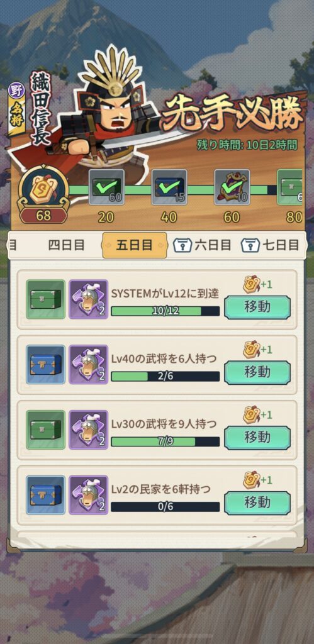Open the claimed reward at milestone 40
This screenshot has width=314, height=644.
(x=169, y=187)
